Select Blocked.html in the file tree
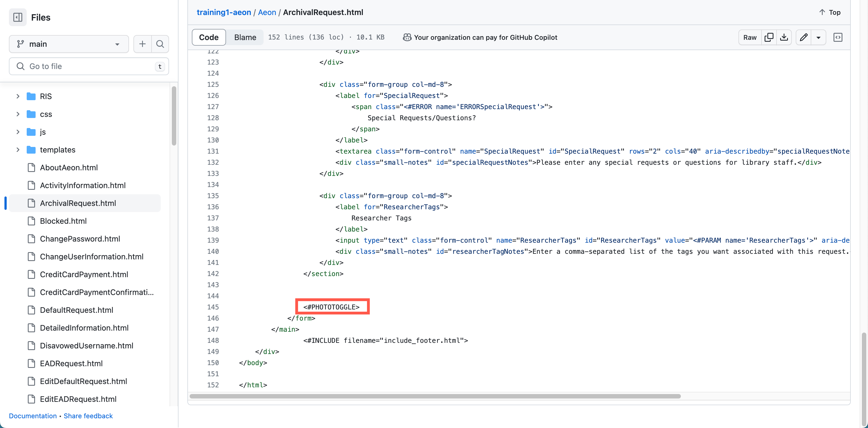The width and height of the screenshot is (868, 428). click(x=63, y=221)
